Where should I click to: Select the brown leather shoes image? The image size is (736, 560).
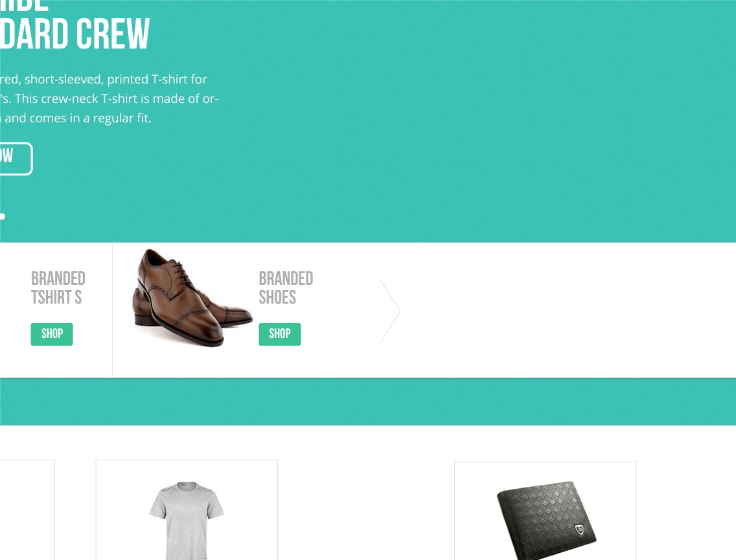tap(192, 297)
